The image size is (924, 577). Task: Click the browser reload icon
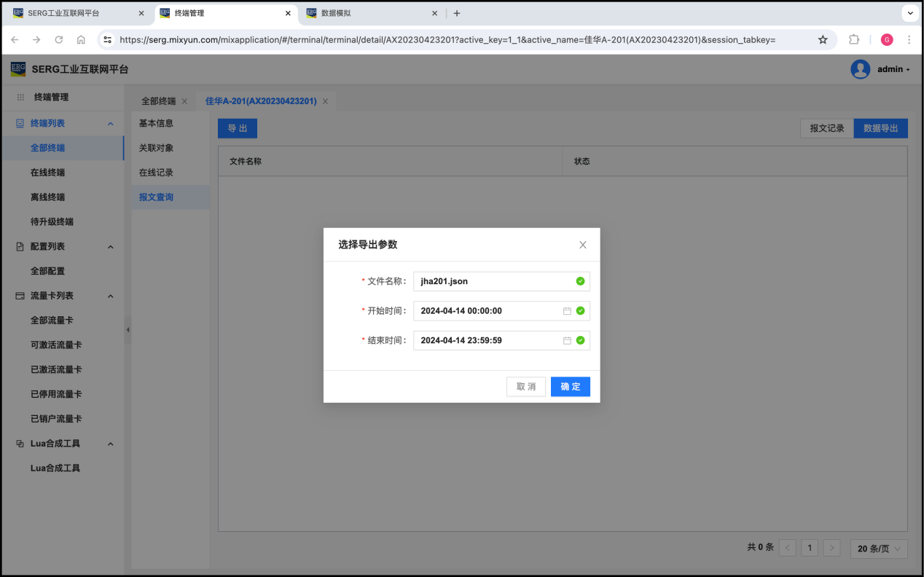(59, 40)
